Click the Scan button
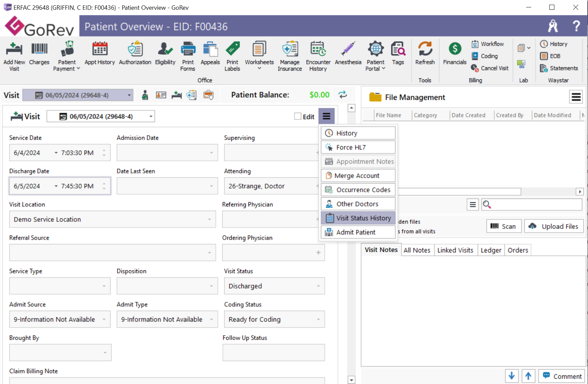This screenshot has width=588, height=384. pos(504,226)
